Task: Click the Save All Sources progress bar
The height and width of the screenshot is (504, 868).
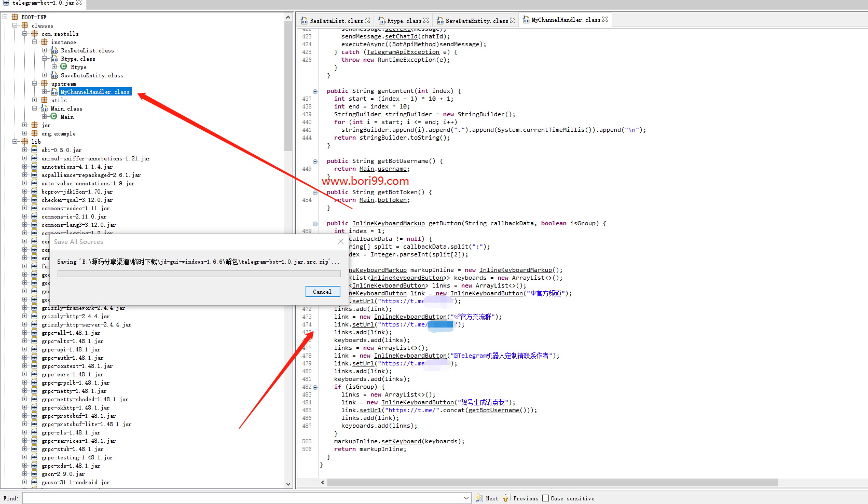Action: [199, 274]
